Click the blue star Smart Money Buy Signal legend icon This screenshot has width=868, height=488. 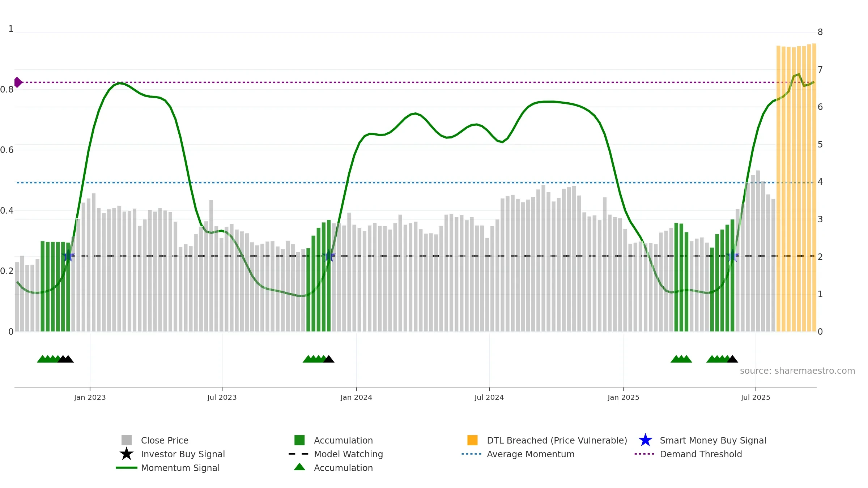[x=645, y=440]
